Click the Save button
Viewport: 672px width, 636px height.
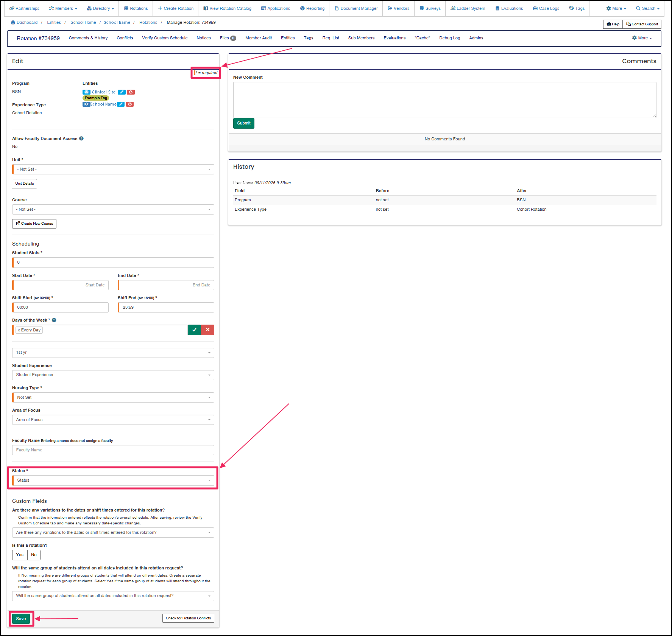(x=21, y=619)
